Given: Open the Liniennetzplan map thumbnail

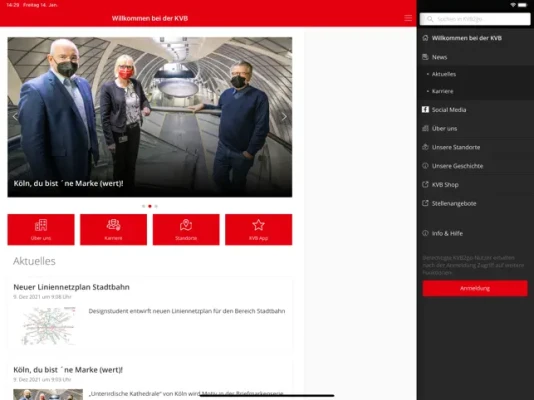Looking at the screenshot, I should (x=48, y=326).
